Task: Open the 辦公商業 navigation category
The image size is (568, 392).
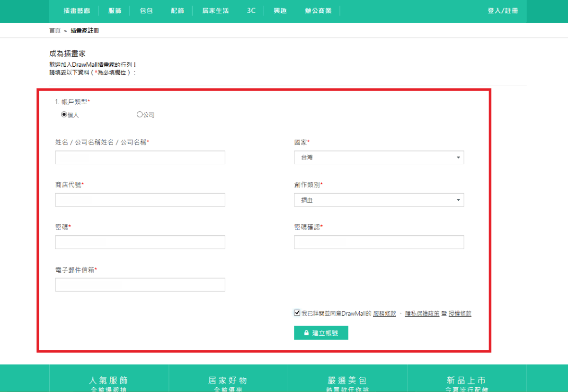Action: [318, 11]
